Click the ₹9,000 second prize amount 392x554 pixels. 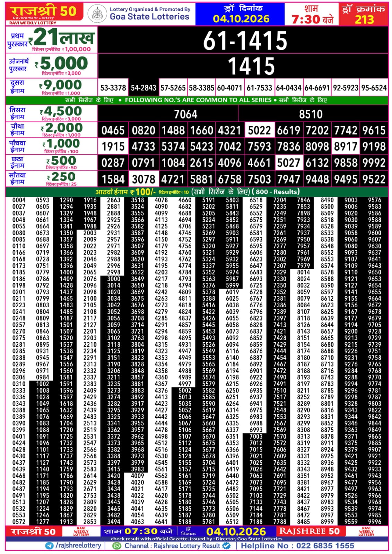point(61,85)
